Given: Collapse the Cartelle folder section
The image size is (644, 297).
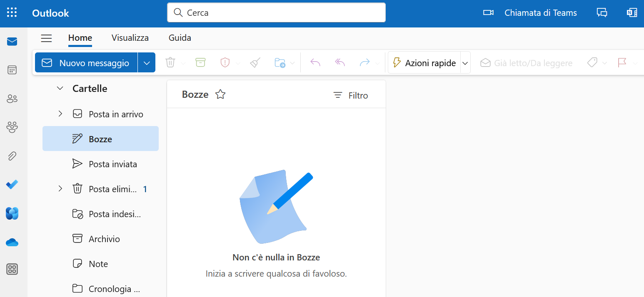Looking at the screenshot, I should (x=60, y=88).
